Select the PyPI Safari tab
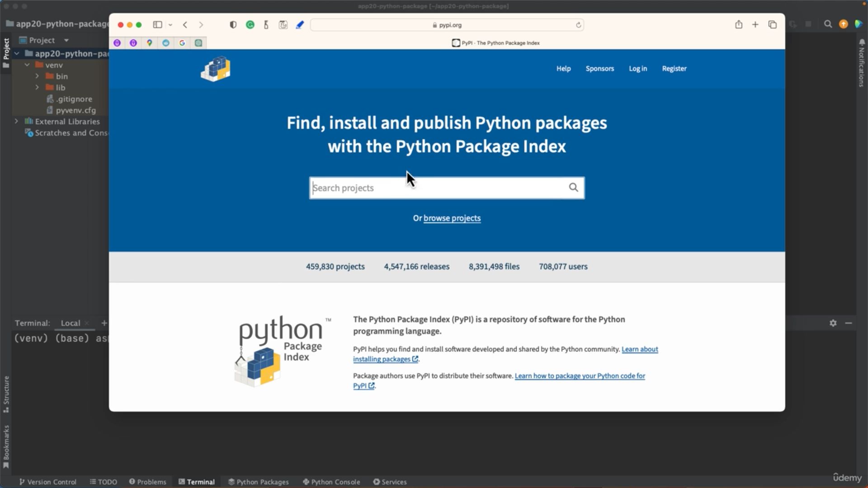 (x=495, y=43)
